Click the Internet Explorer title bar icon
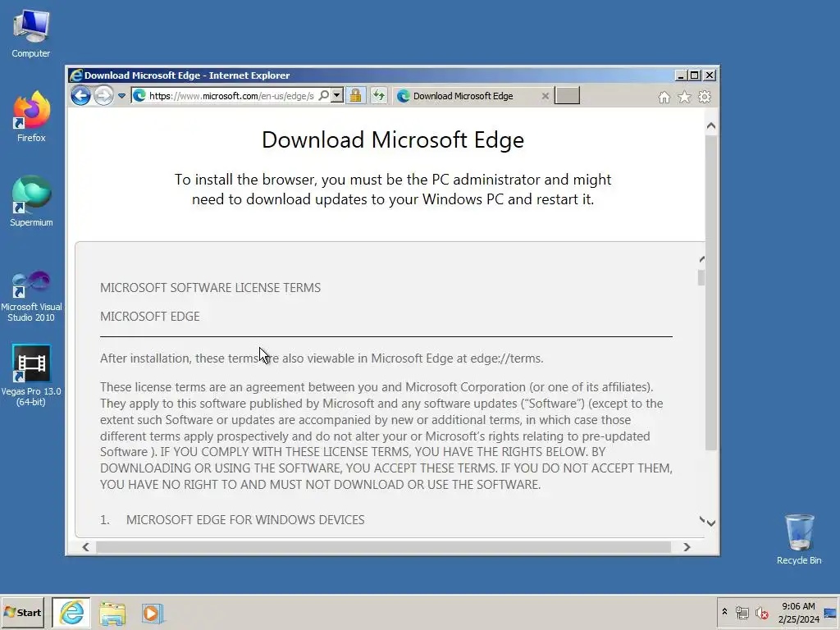Screen dimensions: 840x630 (x=76, y=75)
